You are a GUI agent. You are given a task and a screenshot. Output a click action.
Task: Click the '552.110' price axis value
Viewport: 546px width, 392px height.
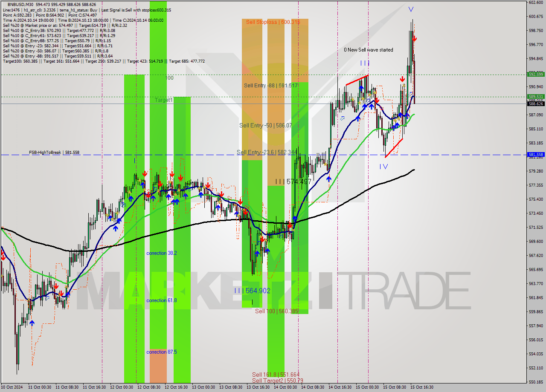536,368
